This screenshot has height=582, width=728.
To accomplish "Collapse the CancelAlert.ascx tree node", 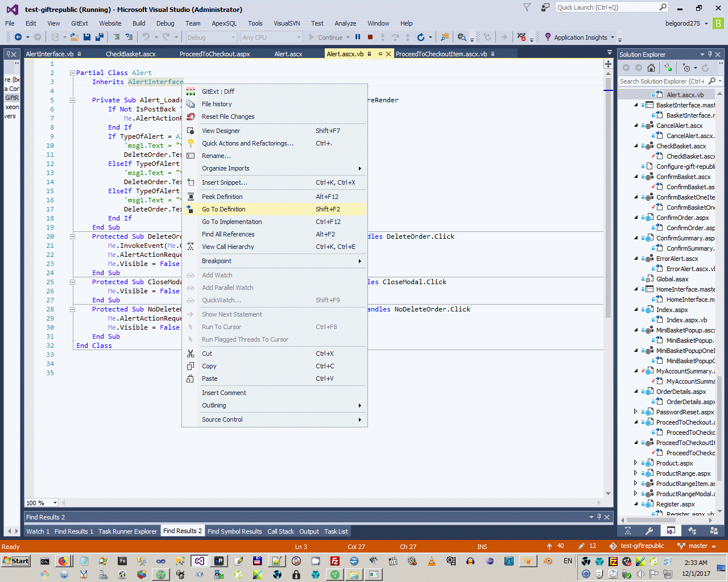I will pos(636,126).
